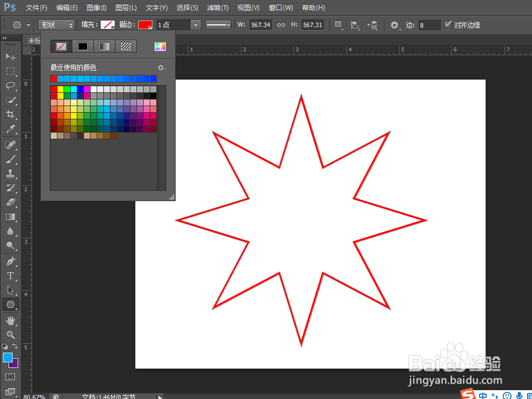Open the File menu
Screen dimensions: 532x399
pos(36,8)
